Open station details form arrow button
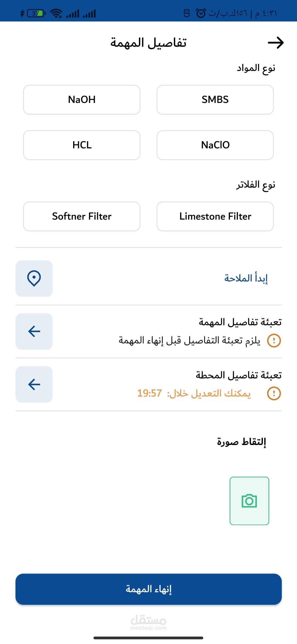 [34, 384]
